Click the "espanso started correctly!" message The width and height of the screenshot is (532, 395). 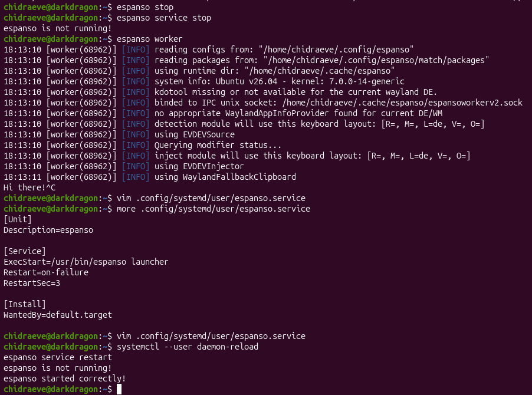[64, 378]
